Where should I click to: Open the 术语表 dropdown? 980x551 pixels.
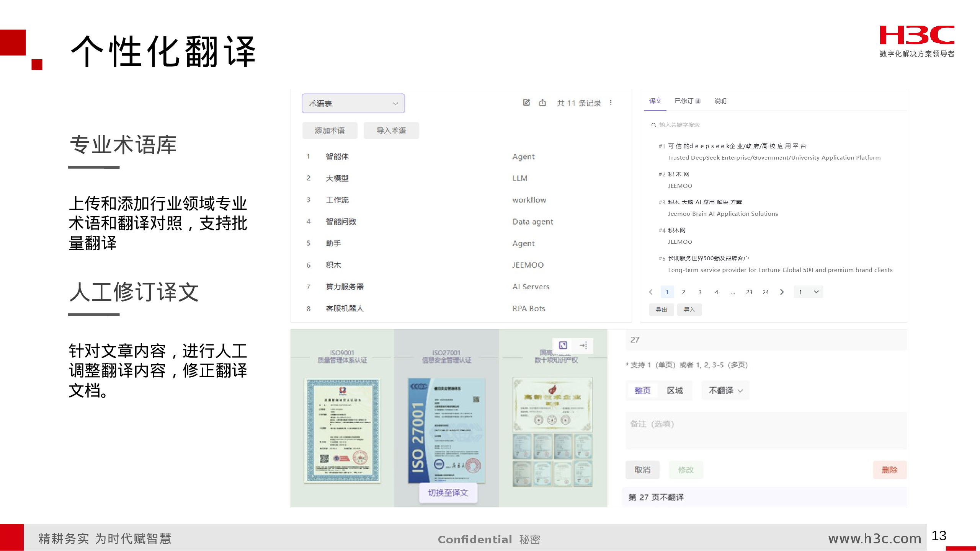(353, 103)
